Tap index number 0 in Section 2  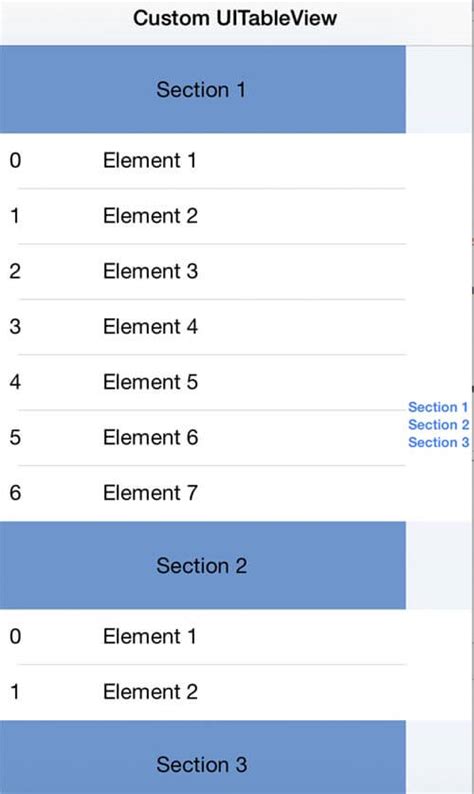click(x=15, y=637)
